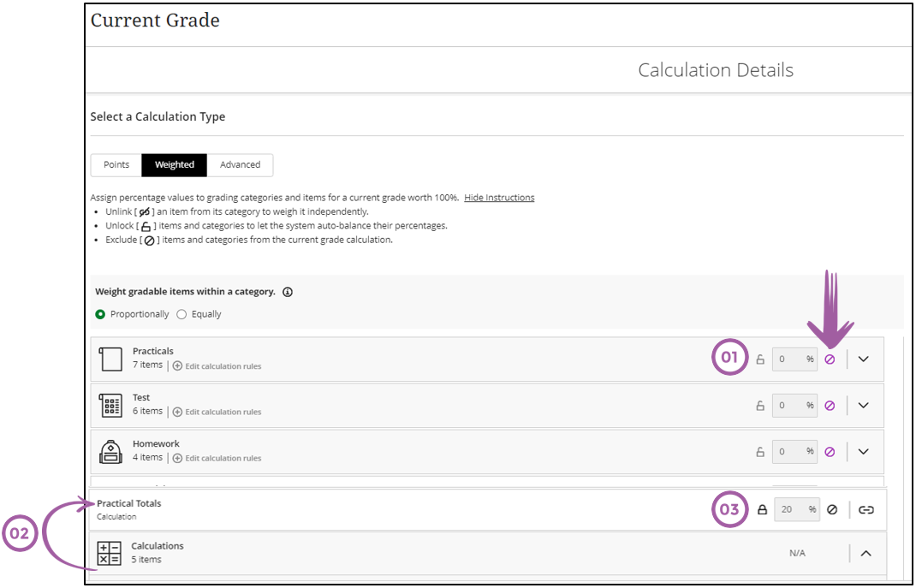Toggle the lock on the Practicals weight
Viewport: 916px width, 588px height.
point(760,359)
